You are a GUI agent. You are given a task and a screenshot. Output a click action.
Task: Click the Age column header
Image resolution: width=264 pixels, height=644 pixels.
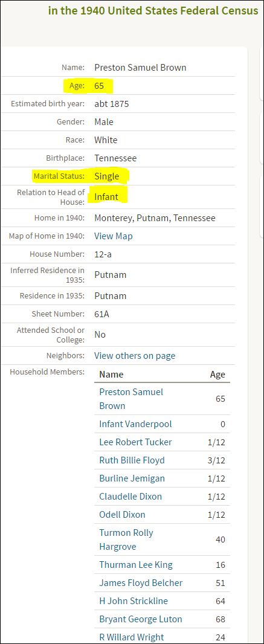click(217, 375)
